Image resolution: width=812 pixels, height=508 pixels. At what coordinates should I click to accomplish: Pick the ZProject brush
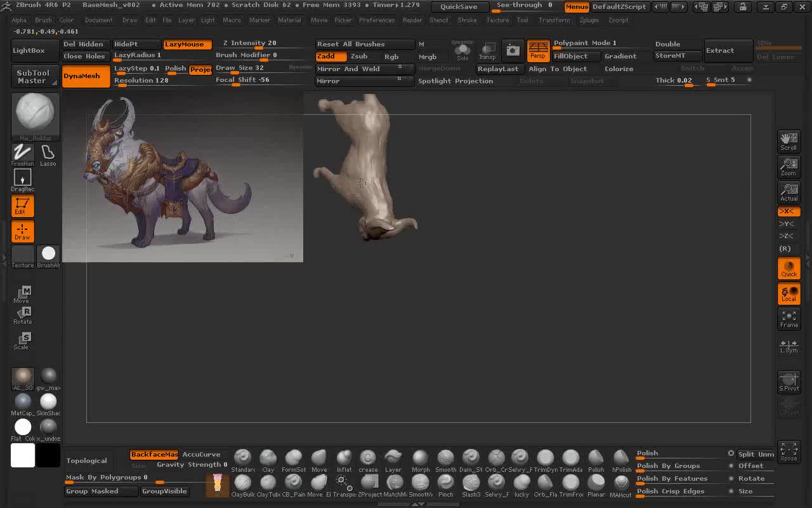[369, 486]
